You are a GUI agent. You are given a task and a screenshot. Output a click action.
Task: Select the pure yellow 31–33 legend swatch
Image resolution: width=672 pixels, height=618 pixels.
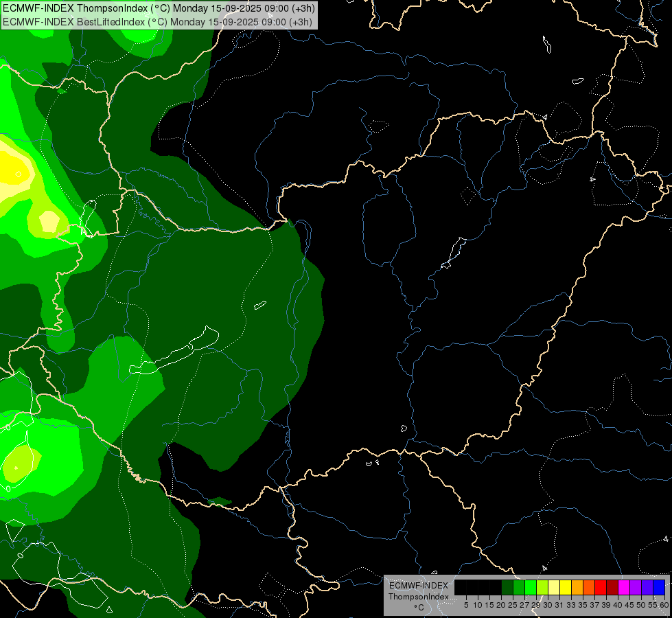566,587
